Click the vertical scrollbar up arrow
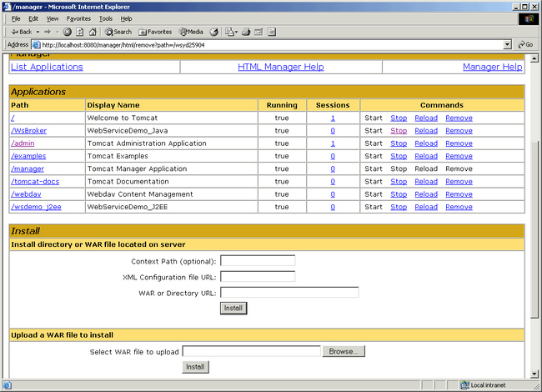This screenshot has height=392, width=542. click(x=534, y=58)
